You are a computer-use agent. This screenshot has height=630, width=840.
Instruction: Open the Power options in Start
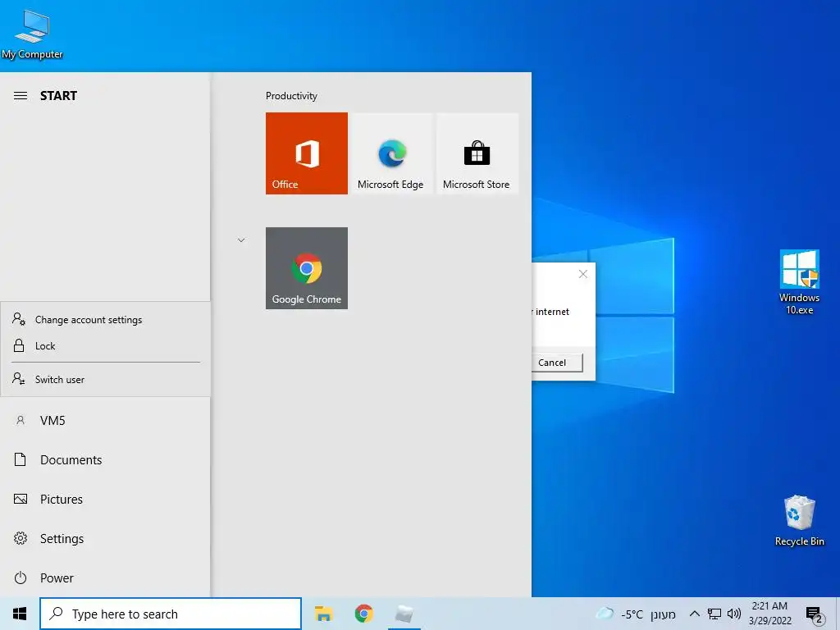[x=105, y=578]
